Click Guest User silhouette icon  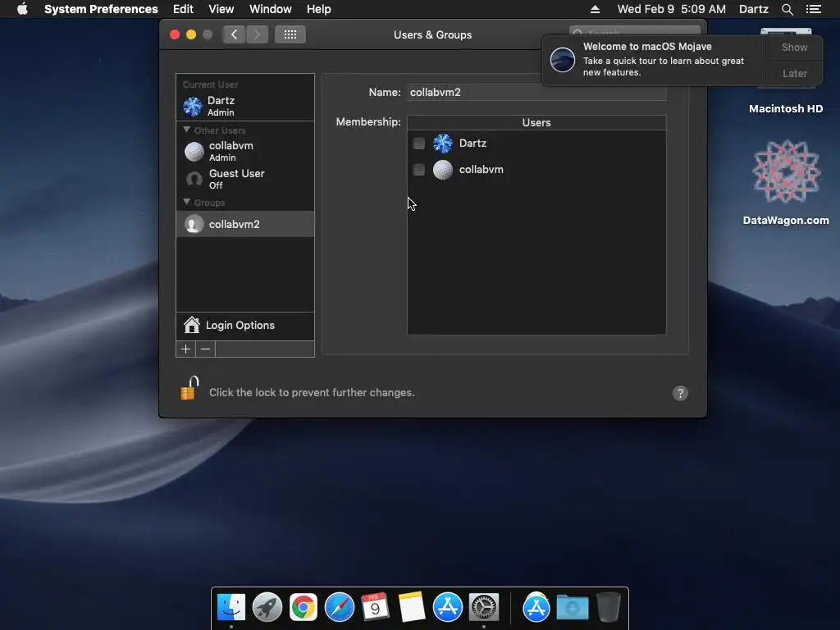(194, 179)
